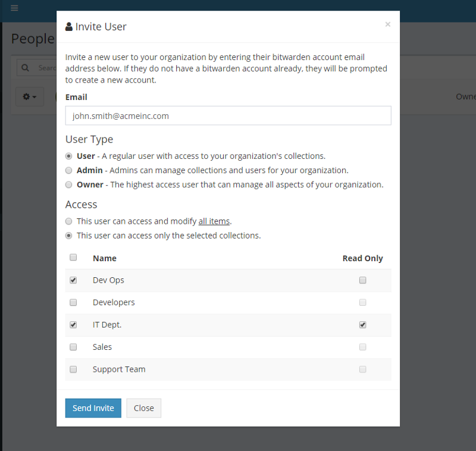Toggle the select-all collections checkbox

[73, 258]
